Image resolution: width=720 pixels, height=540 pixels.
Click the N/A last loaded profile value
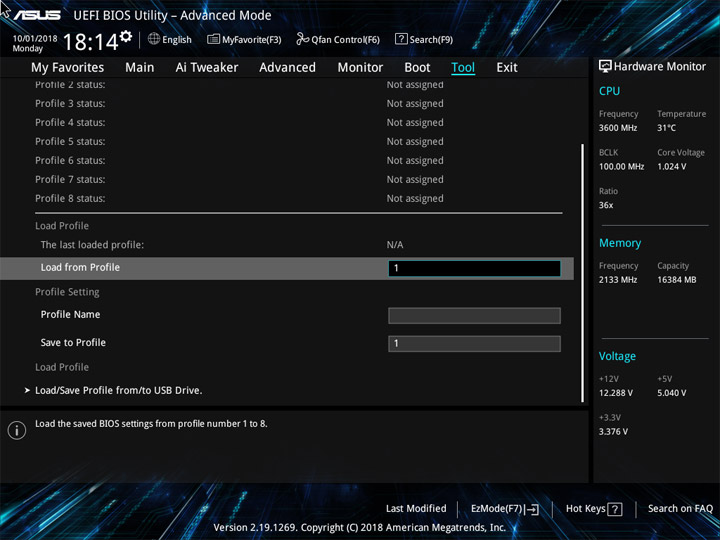click(x=395, y=245)
